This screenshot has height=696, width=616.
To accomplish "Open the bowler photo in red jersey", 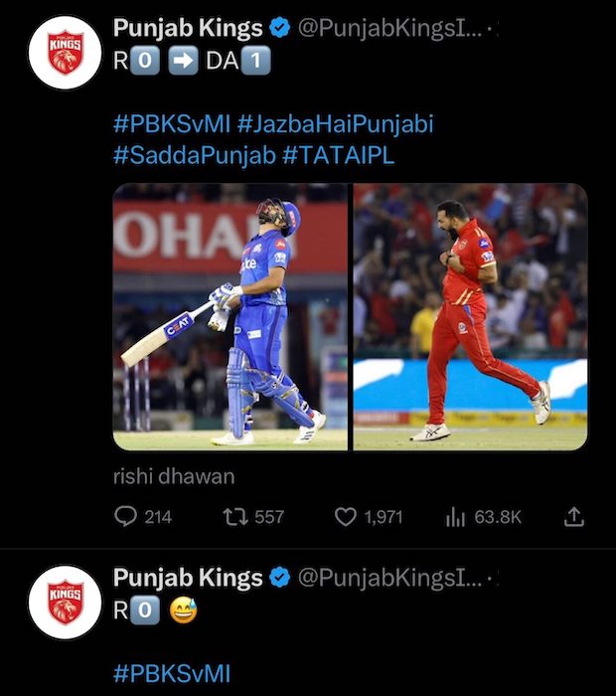I will coord(470,317).
